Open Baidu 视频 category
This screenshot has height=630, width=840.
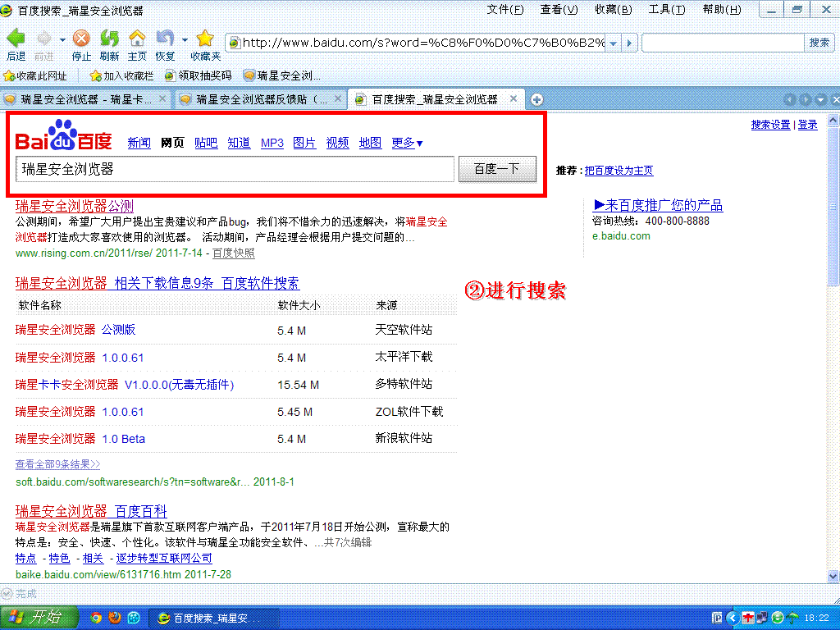337,143
